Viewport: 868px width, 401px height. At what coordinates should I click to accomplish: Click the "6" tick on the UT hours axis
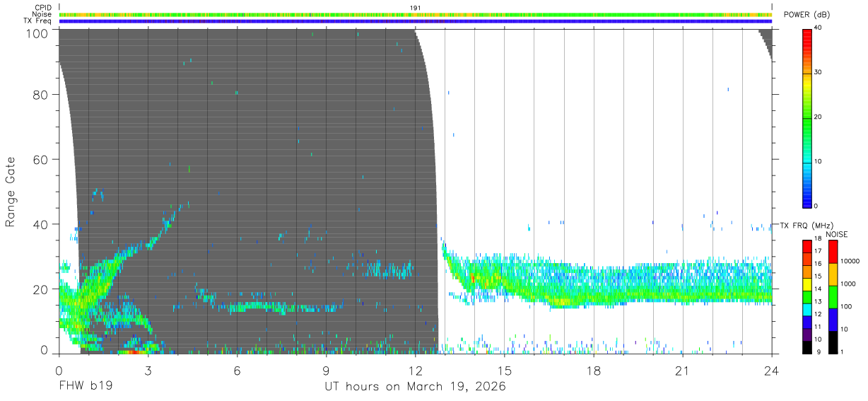pyautogui.click(x=237, y=371)
